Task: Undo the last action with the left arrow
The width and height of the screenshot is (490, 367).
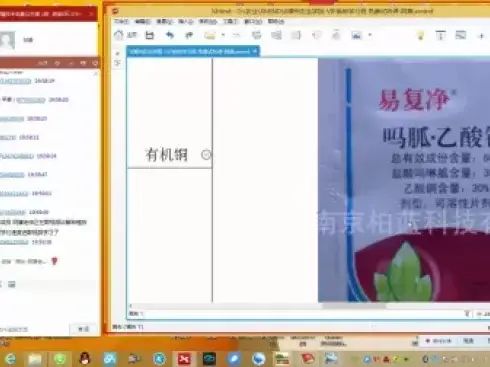Action: point(170,35)
